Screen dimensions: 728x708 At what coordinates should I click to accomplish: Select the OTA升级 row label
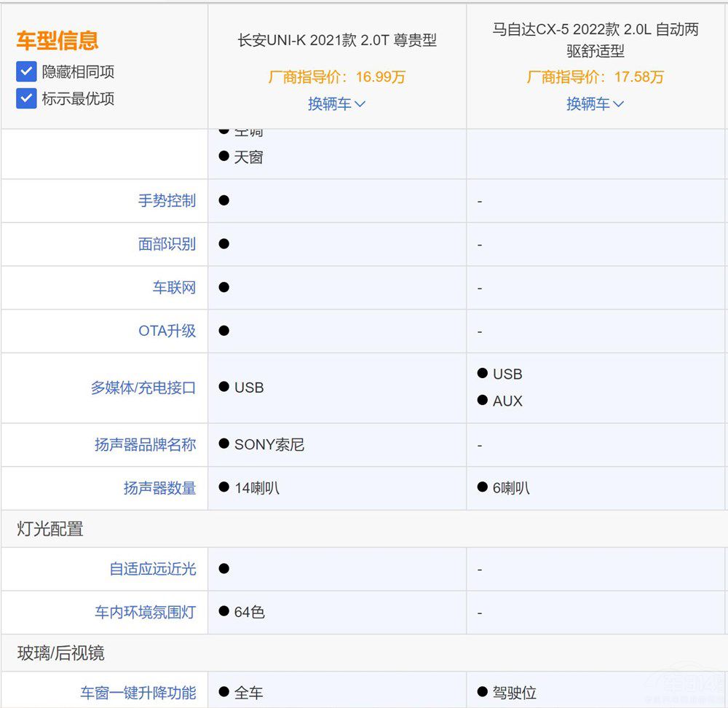pyautogui.click(x=167, y=331)
